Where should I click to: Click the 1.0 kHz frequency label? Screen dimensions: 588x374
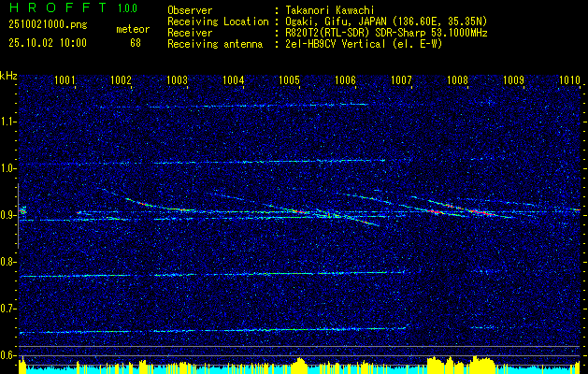click(x=7, y=168)
